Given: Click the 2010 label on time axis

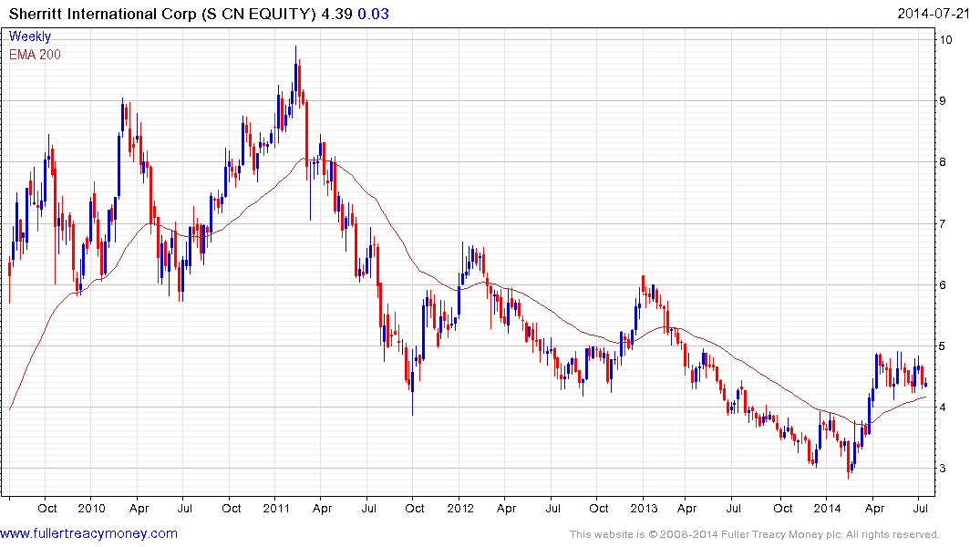Looking at the screenshot, I should pyautogui.click(x=92, y=508).
